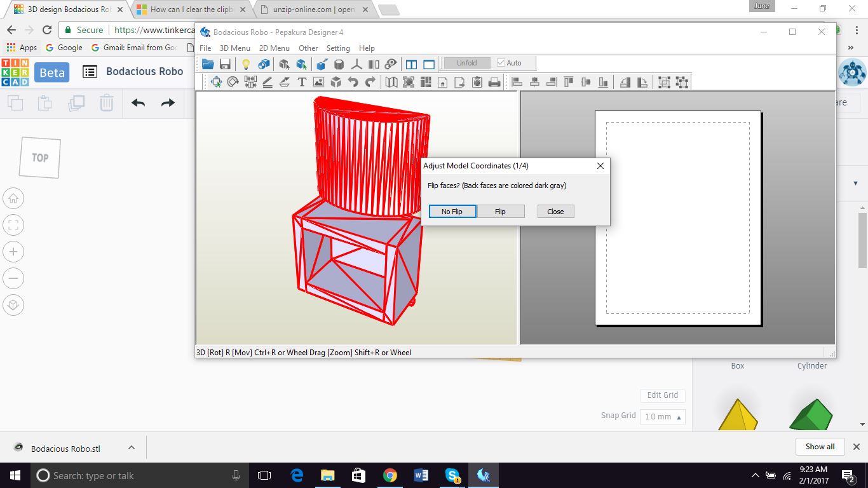
Task: Click the blue cube with cursor icon
Action: click(302, 64)
